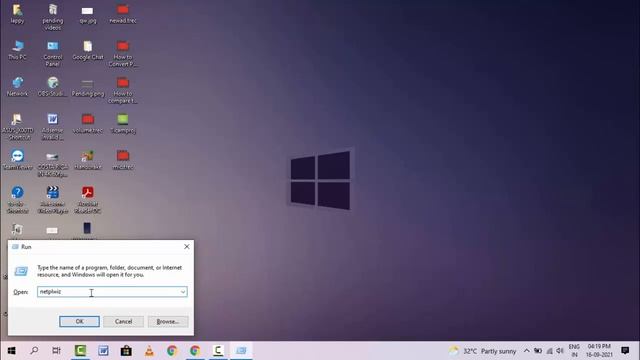The height and width of the screenshot is (360, 640).
Task: Select the TeamViewer desktop icon
Action: click(x=17, y=160)
